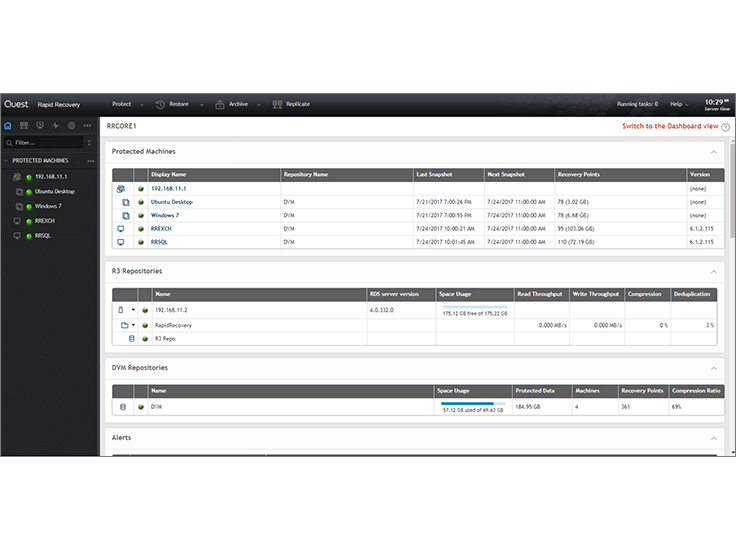Open the Help dropdown menu
Screen dimensions: 736x550
click(679, 104)
